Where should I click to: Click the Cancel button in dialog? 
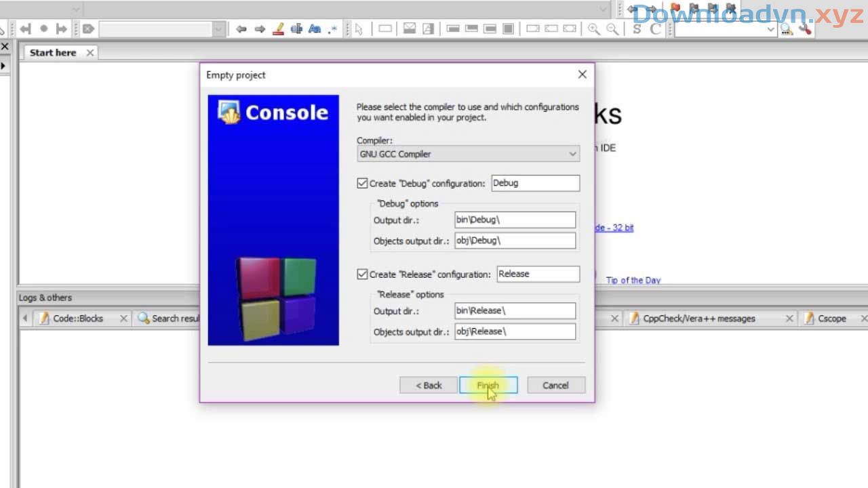click(x=556, y=386)
